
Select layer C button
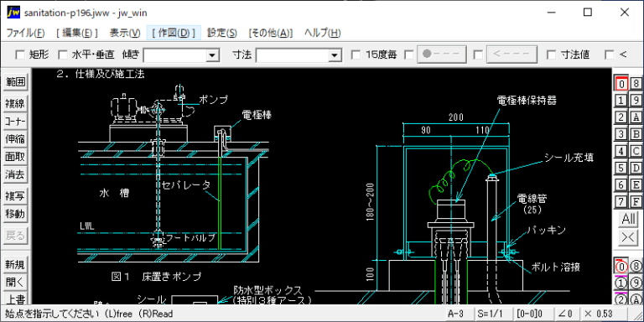(636, 151)
